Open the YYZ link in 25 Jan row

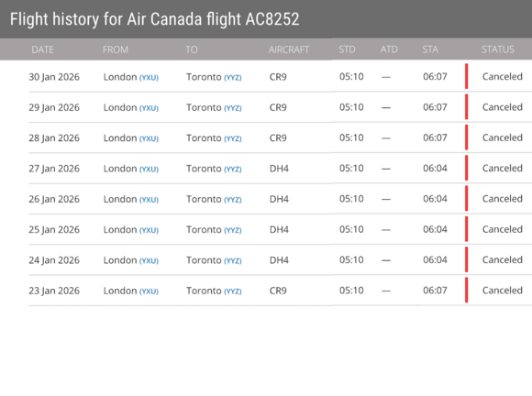[232, 230]
